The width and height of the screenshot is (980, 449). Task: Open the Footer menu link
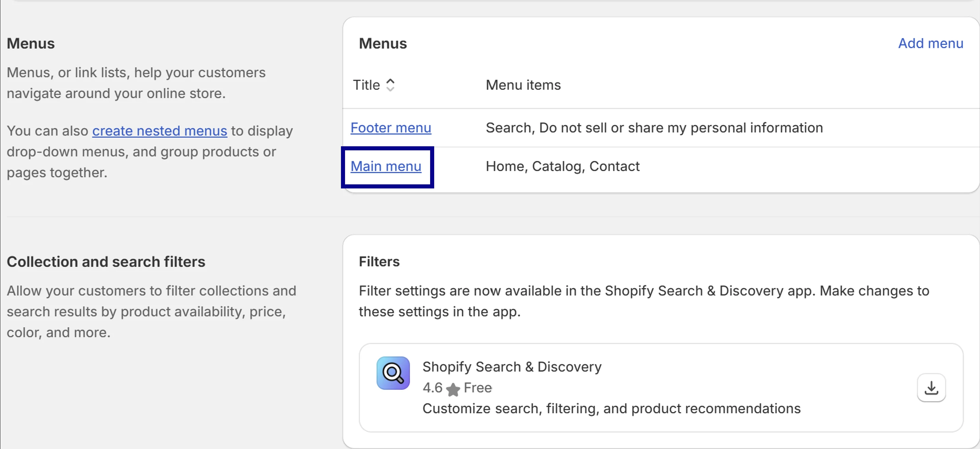tap(391, 128)
